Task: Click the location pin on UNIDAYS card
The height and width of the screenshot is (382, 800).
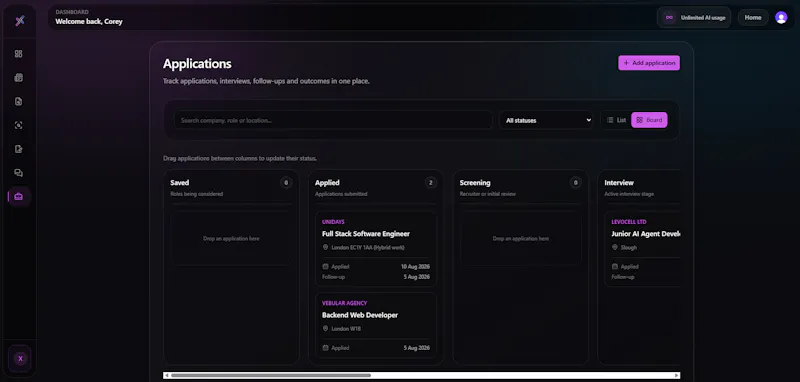Action: 325,247
